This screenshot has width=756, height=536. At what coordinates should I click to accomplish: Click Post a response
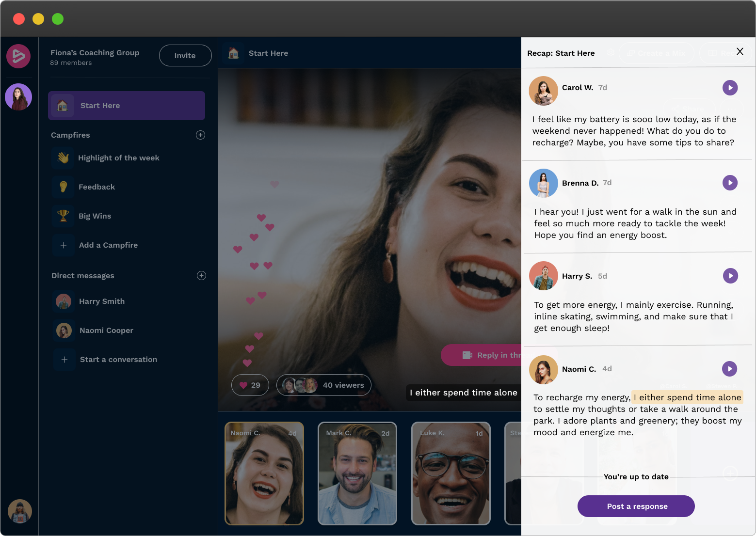coord(636,506)
